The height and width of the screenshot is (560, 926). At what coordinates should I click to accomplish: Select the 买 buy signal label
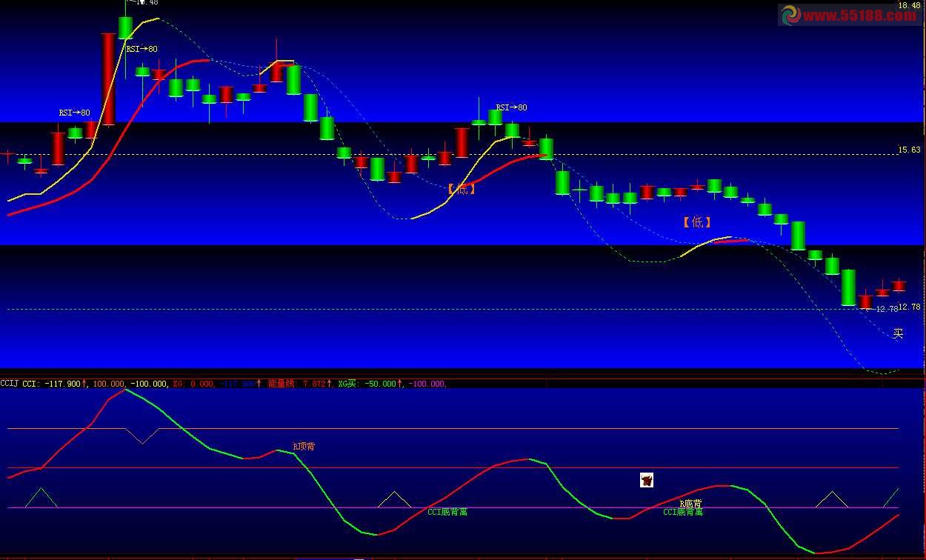coord(898,334)
